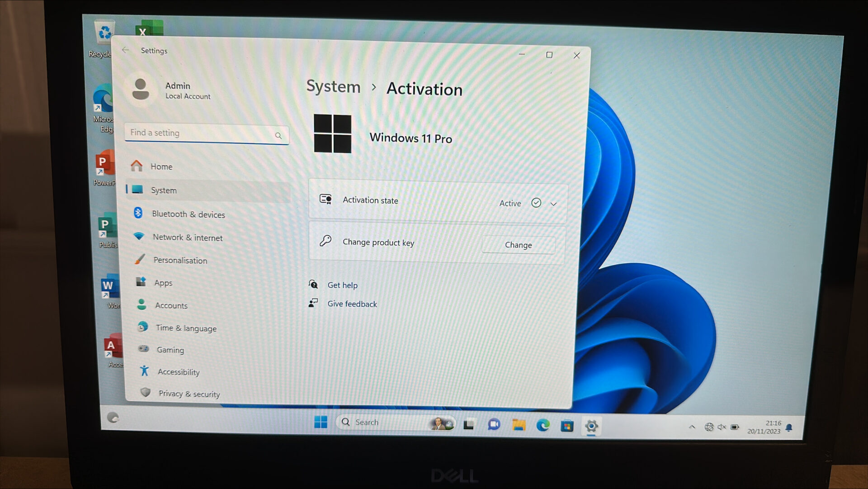Viewport: 868px width, 489px height.
Task: Show hidden system tray icons
Action: click(692, 427)
